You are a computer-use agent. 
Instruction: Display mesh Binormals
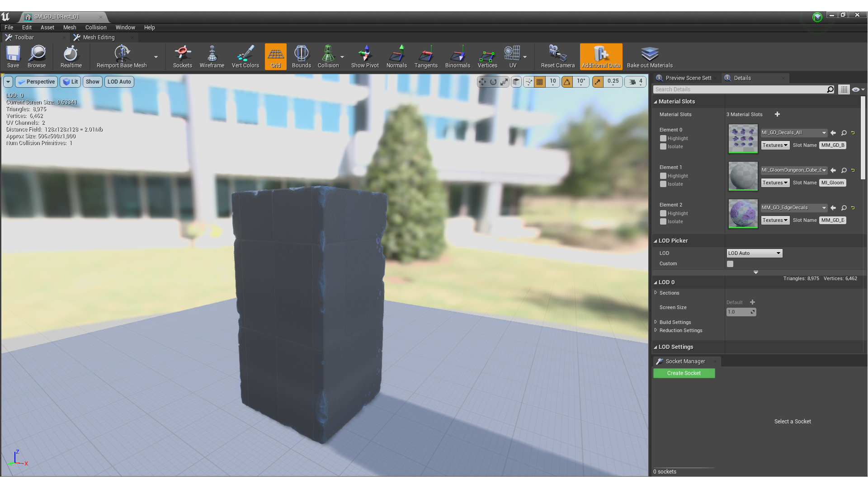458,56
